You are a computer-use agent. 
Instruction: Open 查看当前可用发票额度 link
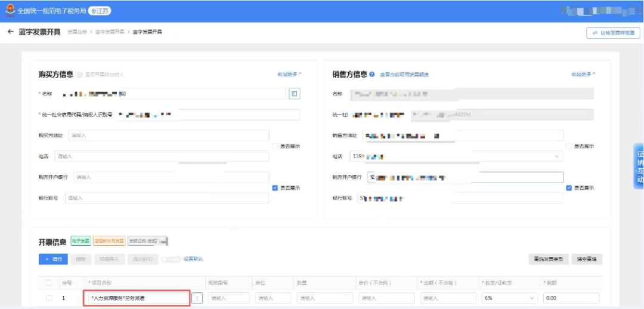pos(404,75)
